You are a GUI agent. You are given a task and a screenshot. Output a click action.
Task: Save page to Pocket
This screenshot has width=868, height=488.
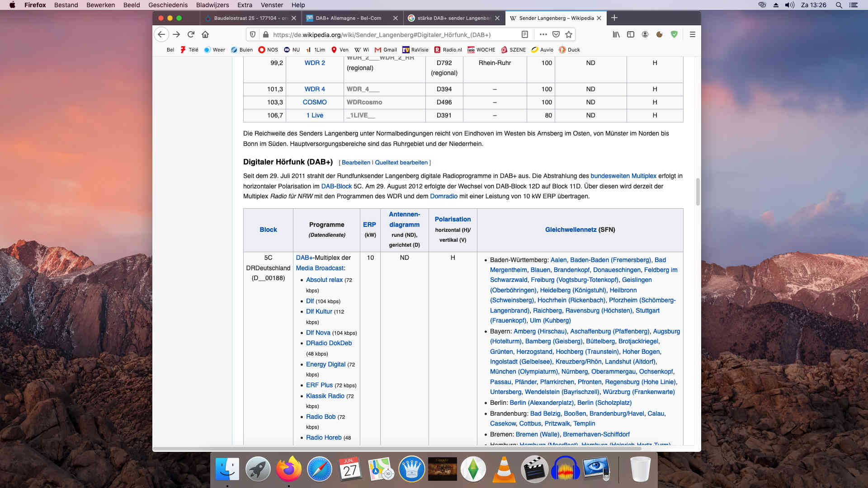click(x=556, y=34)
